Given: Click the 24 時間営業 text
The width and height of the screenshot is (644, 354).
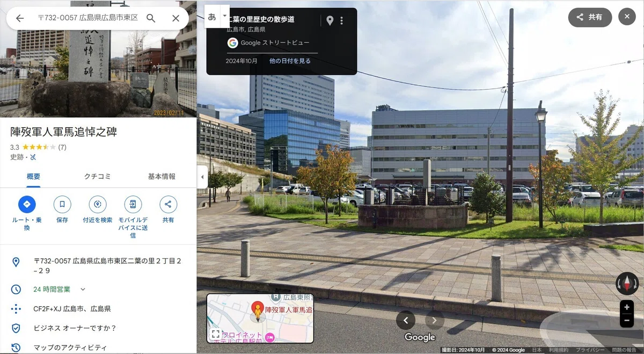Looking at the screenshot, I should [52, 290].
